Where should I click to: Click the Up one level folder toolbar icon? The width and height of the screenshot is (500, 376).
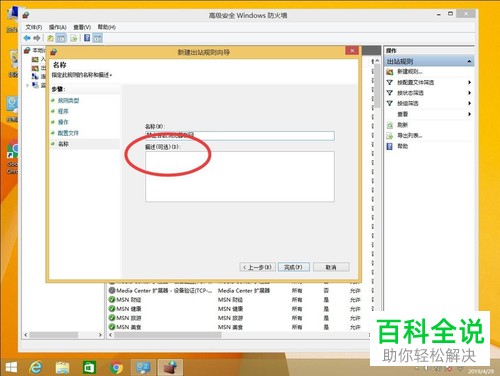(50, 38)
